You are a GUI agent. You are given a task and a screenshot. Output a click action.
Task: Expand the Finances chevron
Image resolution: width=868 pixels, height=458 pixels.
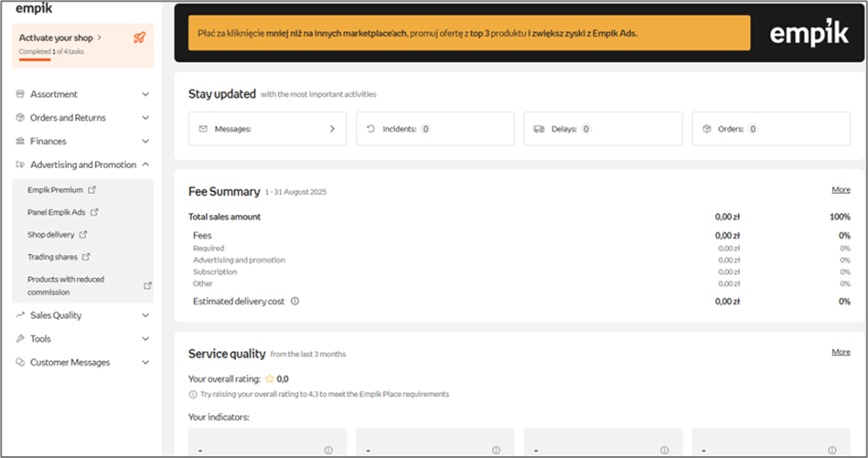click(x=145, y=142)
